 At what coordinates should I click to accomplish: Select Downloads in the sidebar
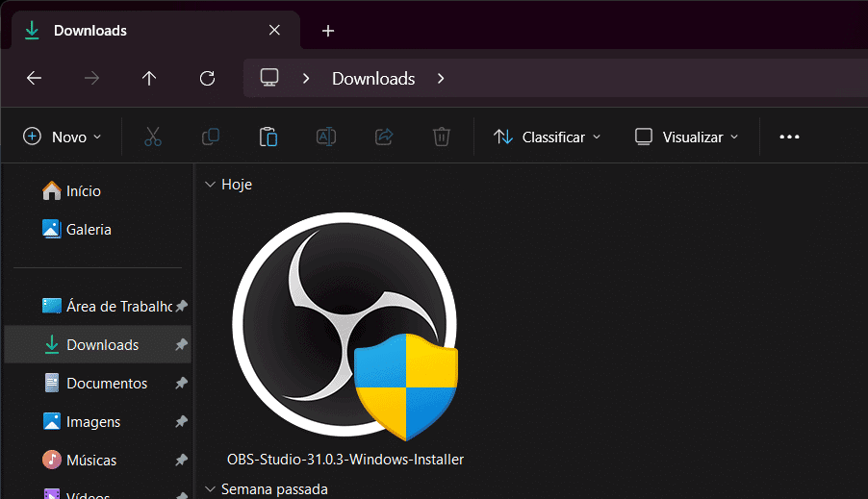(97, 344)
